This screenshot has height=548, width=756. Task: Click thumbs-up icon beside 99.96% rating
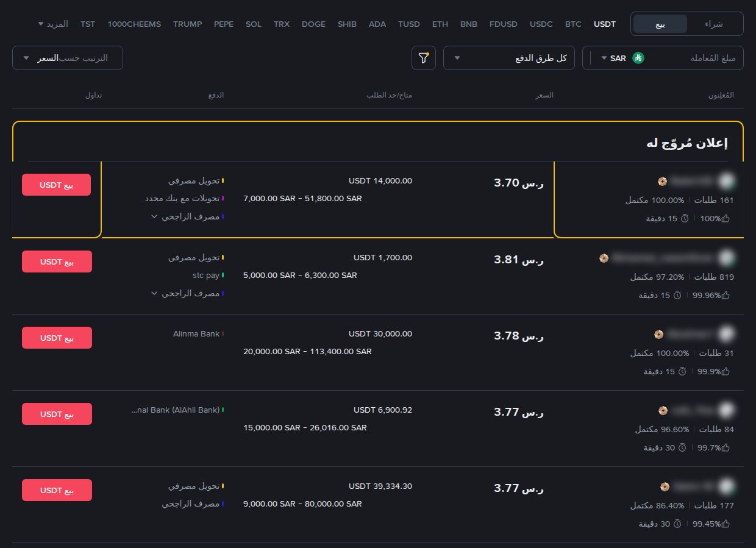[x=726, y=295]
